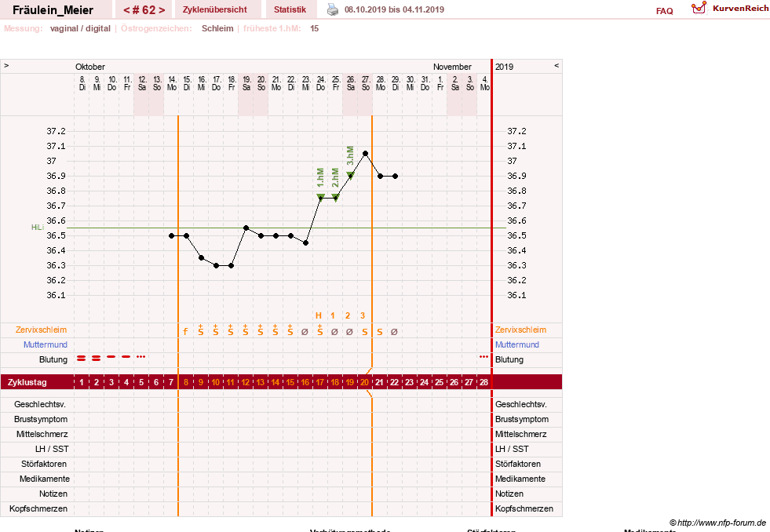This screenshot has height=532, width=770.
Task: Click the printer icon beside date range
Action: click(333, 9)
